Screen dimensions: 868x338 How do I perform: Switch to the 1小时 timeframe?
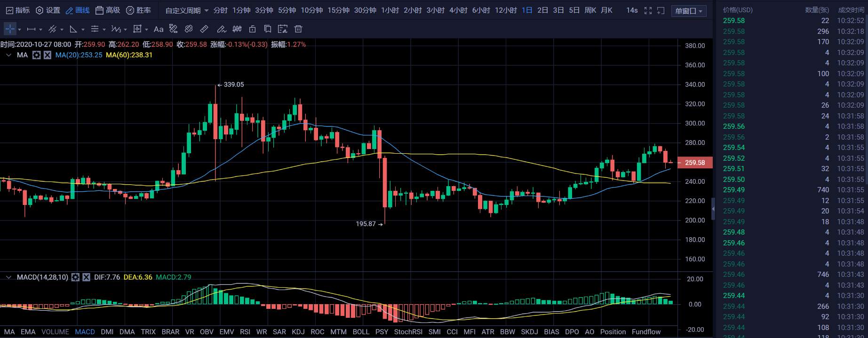click(390, 10)
